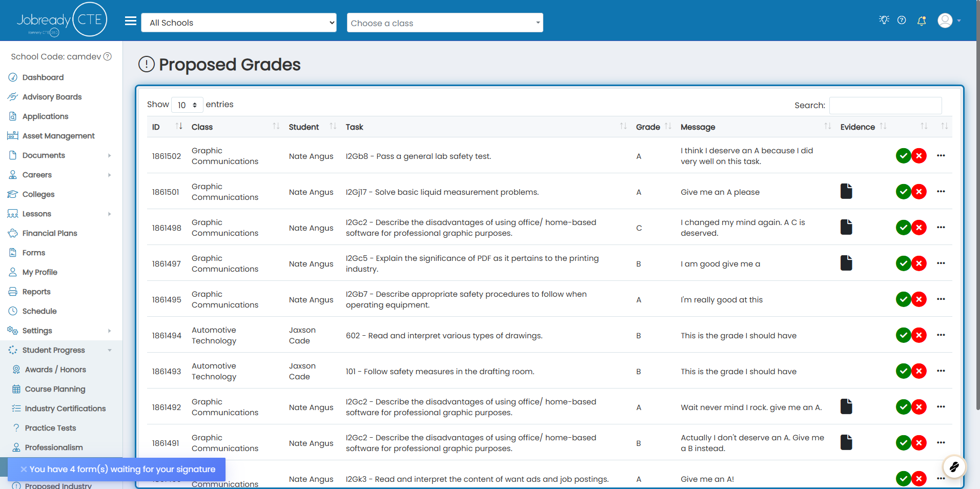Open the user avatar menu
Image resolution: width=980 pixels, height=489 pixels.
coord(949,21)
